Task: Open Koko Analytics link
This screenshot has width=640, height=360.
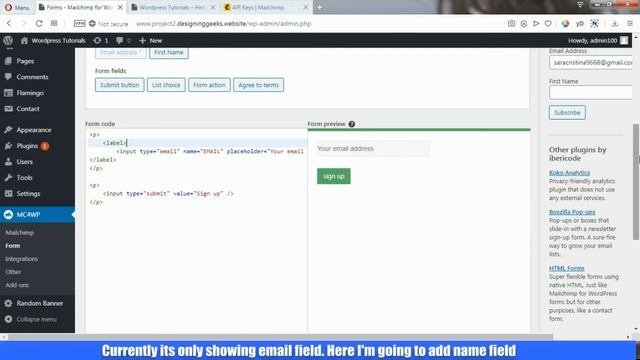Action: [569, 173]
